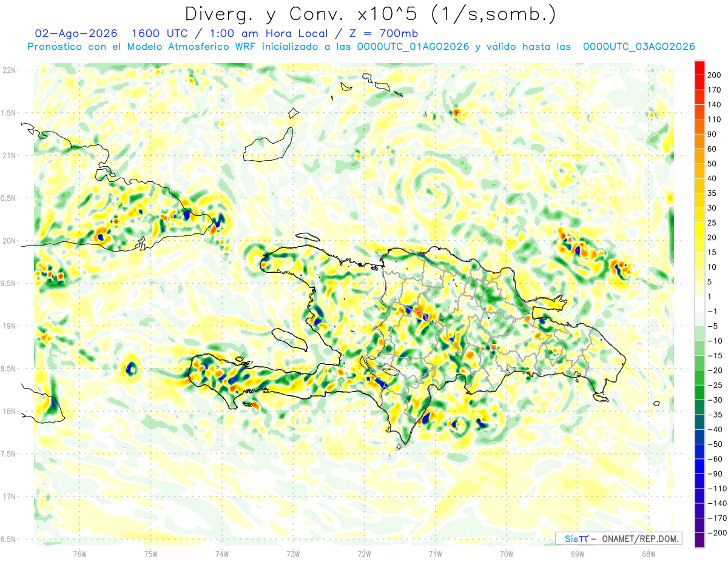
Task: Click the color scale value "-170"
Action: pyautogui.click(x=716, y=518)
